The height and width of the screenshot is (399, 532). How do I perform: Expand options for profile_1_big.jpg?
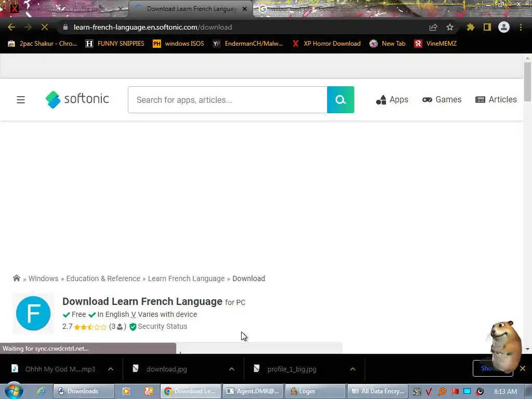click(x=353, y=369)
